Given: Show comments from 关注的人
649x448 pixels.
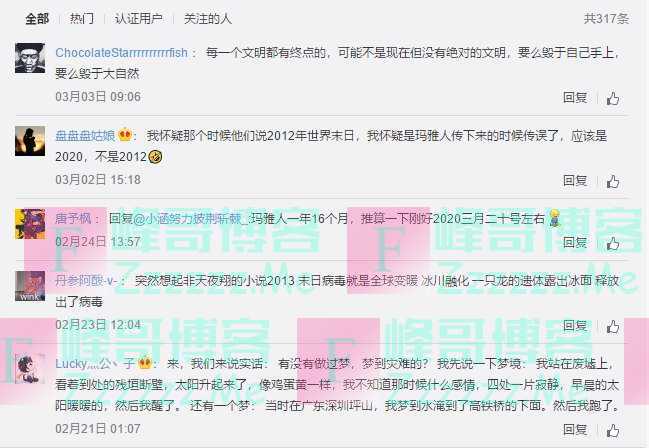Looking at the screenshot, I should click(x=207, y=19).
